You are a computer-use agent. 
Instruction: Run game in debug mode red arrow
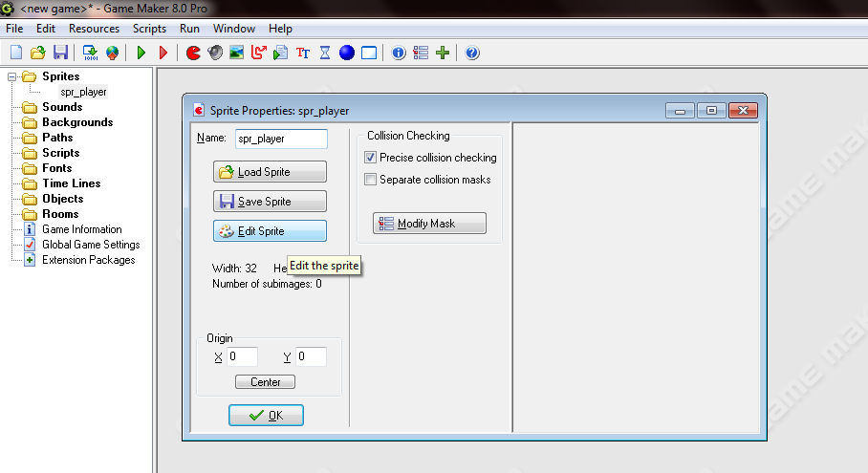tap(163, 53)
